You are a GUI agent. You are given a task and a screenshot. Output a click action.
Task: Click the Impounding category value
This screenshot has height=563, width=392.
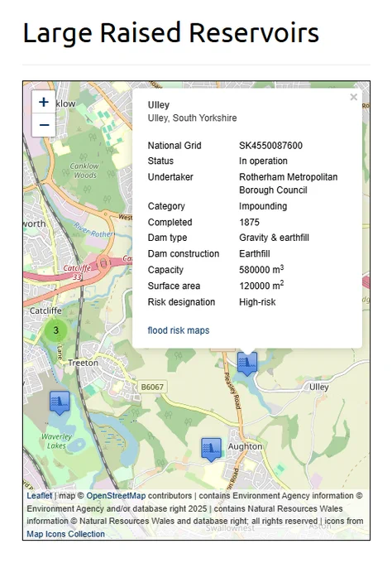[263, 206]
